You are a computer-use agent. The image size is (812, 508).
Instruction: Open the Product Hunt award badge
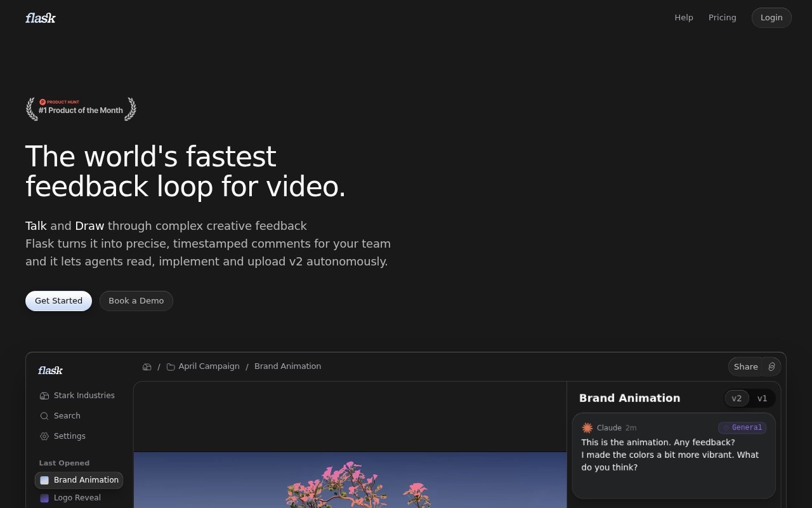81,109
